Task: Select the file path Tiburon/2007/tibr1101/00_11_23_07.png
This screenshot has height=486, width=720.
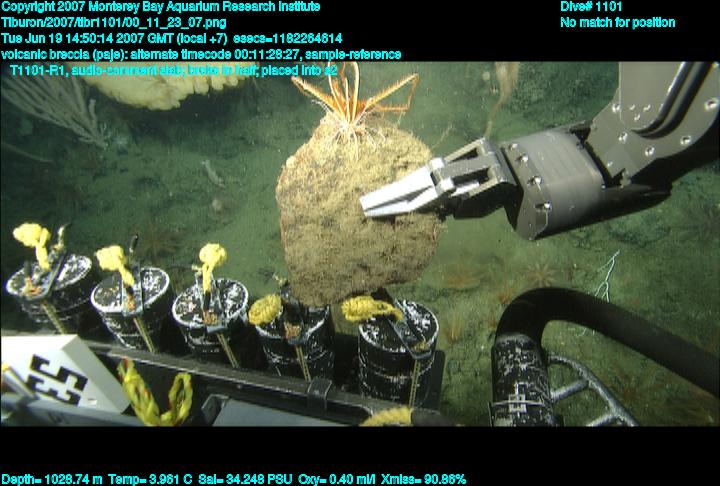Action: [x=113, y=23]
